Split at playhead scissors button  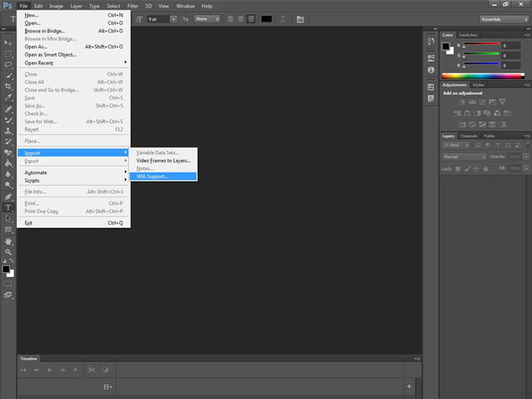pos(92,370)
